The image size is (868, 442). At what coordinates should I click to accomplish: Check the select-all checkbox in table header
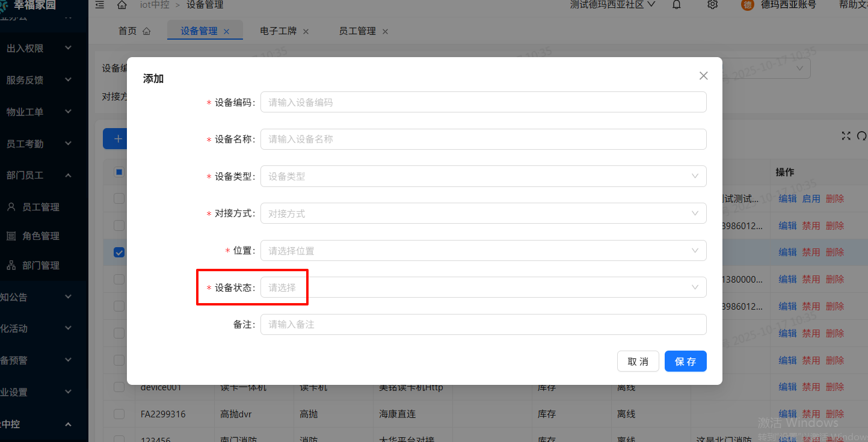coord(119,171)
